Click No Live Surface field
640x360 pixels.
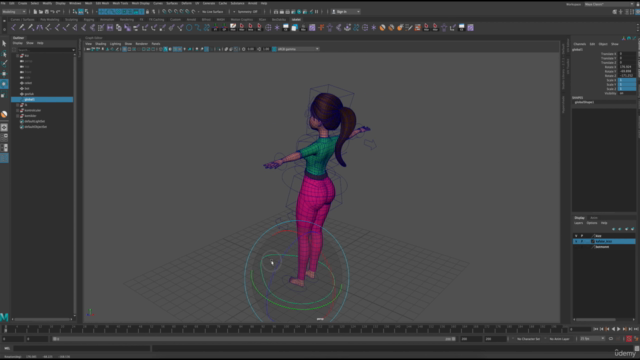click(213, 12)
